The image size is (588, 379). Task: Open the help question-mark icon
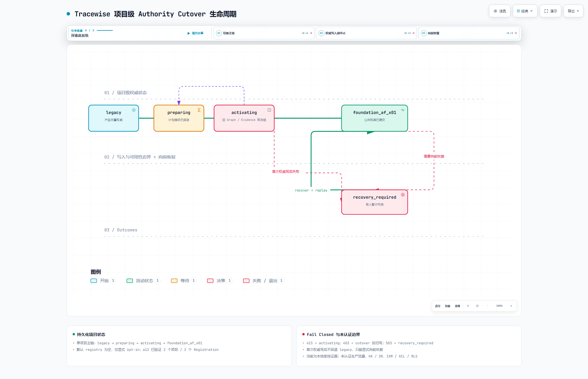(x=477, y=306)
